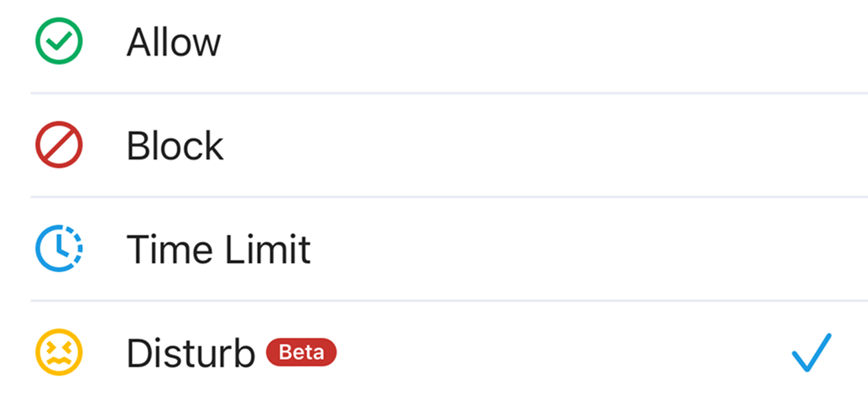Click the yellow Disturb face icon
Screen dimensions: 868x397
59,353
